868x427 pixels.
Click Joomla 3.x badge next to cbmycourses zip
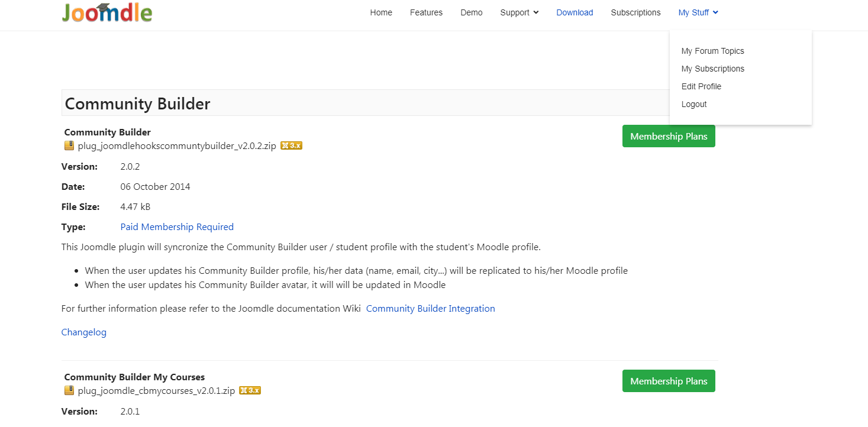pos(250,391)
